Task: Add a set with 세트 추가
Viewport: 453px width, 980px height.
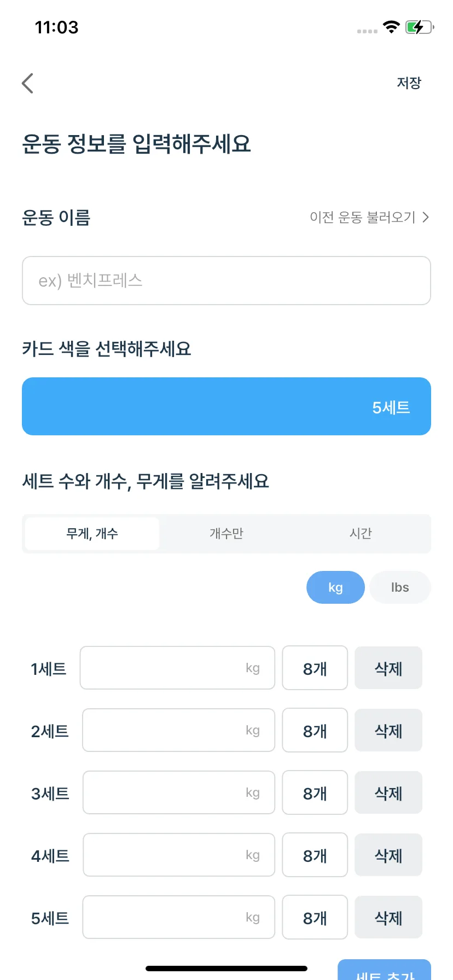Action: [385, 970]
